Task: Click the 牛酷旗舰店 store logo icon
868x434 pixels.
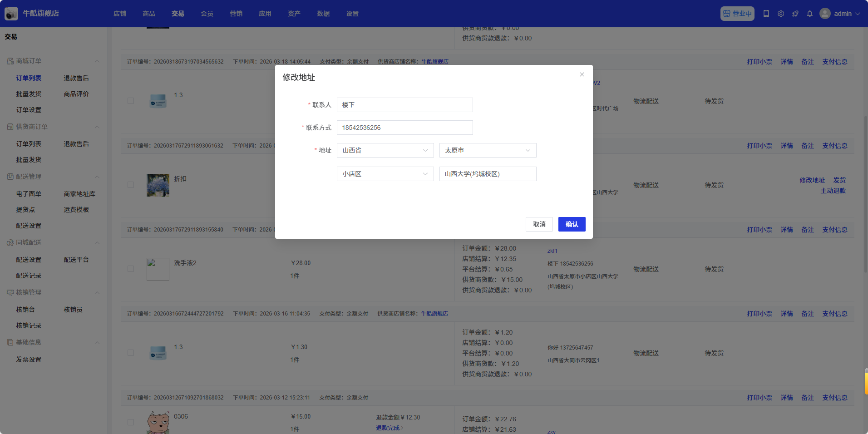Action: pyautogui.click(x=11, y=14)
